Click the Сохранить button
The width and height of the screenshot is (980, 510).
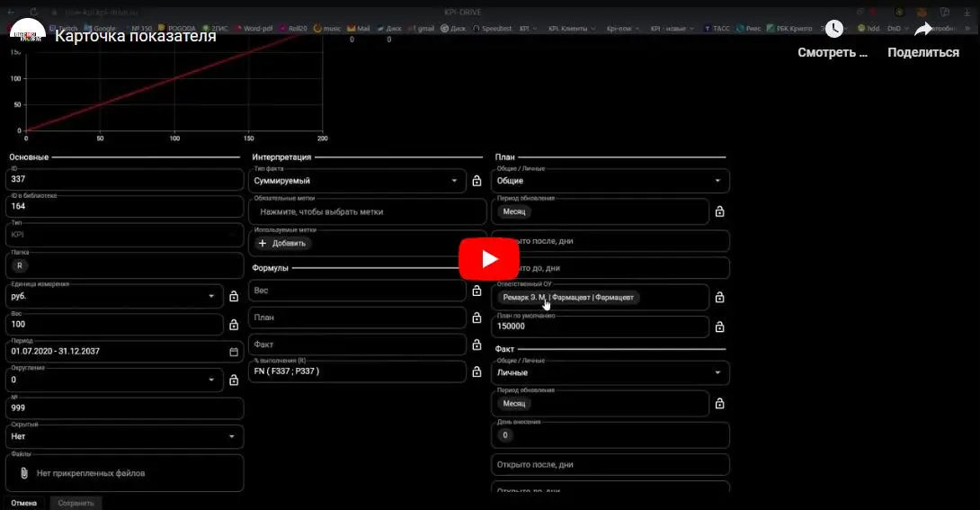pos(76,503)
